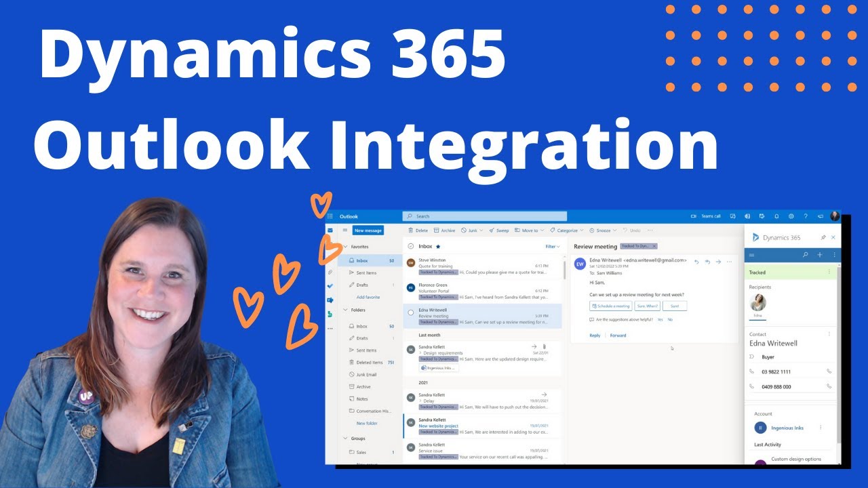Image resolution: width=868 pixels, height=488 pixels.
Task: Click Schedule a meeting suggestion
Action: point(610,306)
